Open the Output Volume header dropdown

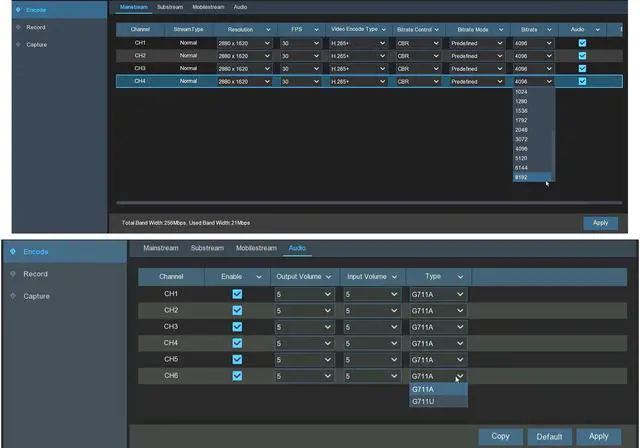pos(328,277)
